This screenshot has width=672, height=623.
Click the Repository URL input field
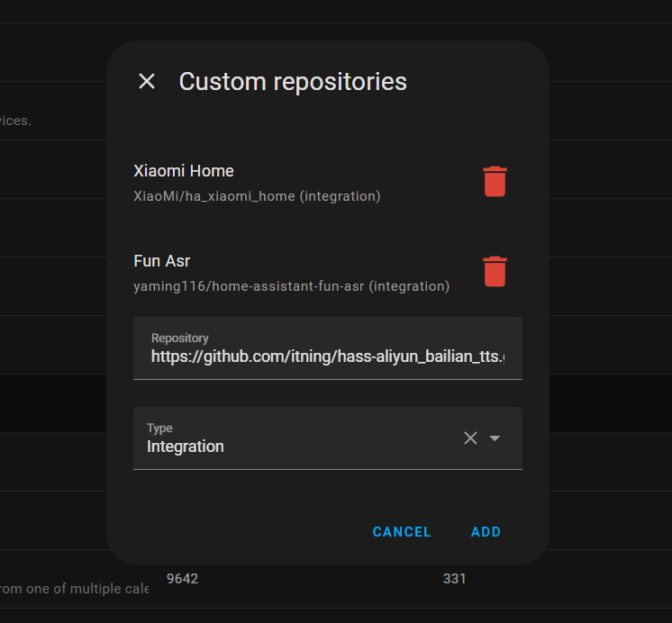coord(328,348)
